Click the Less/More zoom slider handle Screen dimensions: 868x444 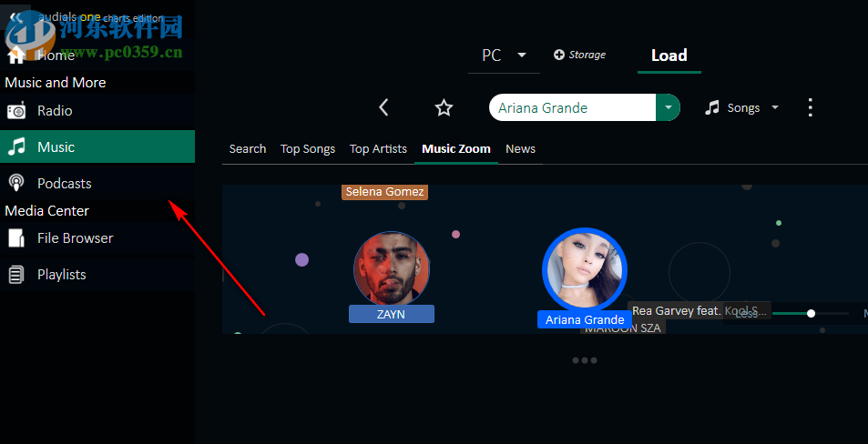tap(811, 314)
